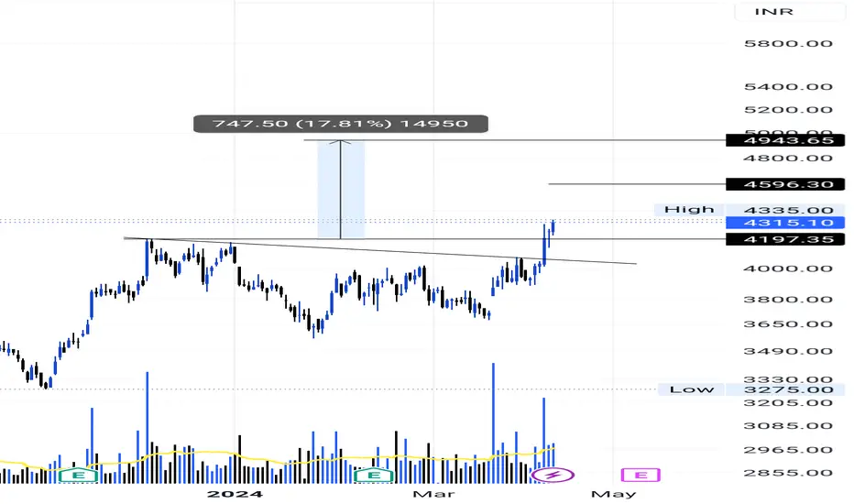Select the 4943.65 price line label
The width and height of the screenshot is (854, 504).
(785, 140)
